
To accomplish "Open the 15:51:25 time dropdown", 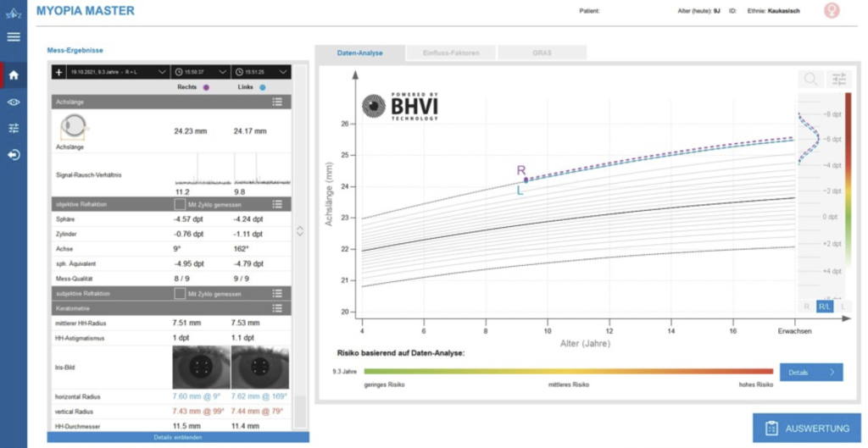I will 261,73.
